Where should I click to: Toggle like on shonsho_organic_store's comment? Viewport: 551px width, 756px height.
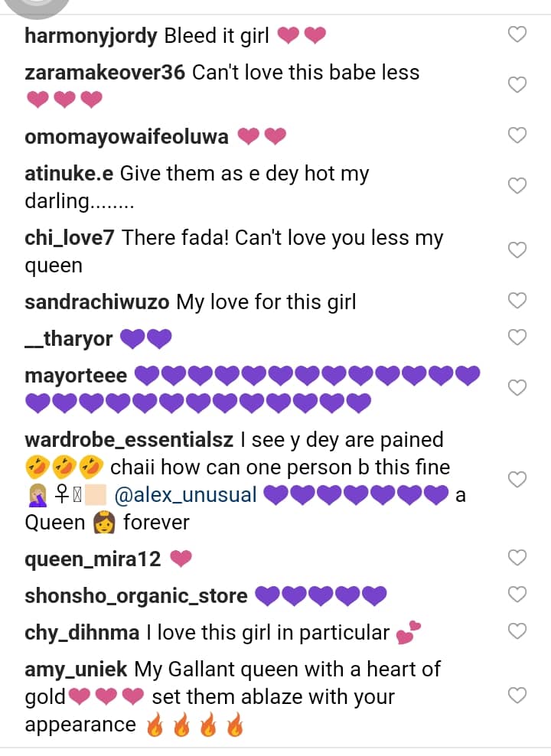point(518,595)
